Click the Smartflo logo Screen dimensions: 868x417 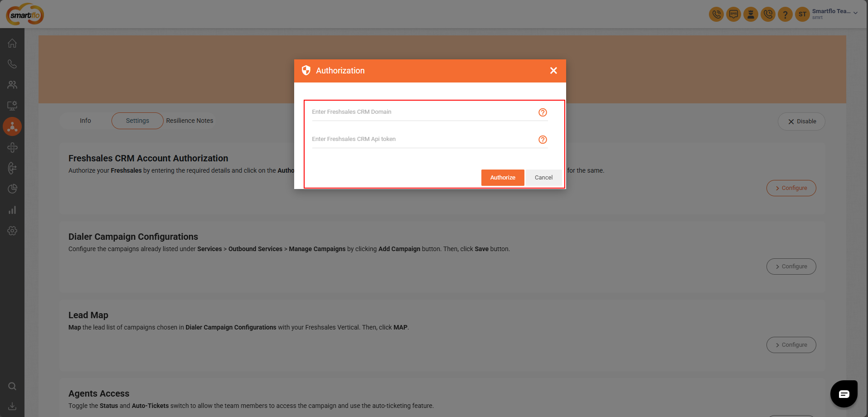click(25, 14)
